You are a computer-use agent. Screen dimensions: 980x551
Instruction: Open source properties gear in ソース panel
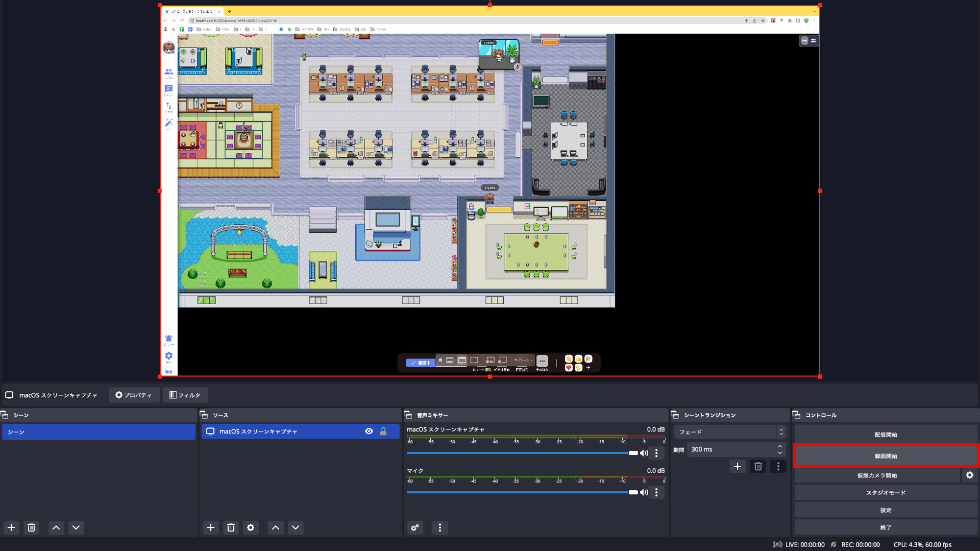(250, 527)
